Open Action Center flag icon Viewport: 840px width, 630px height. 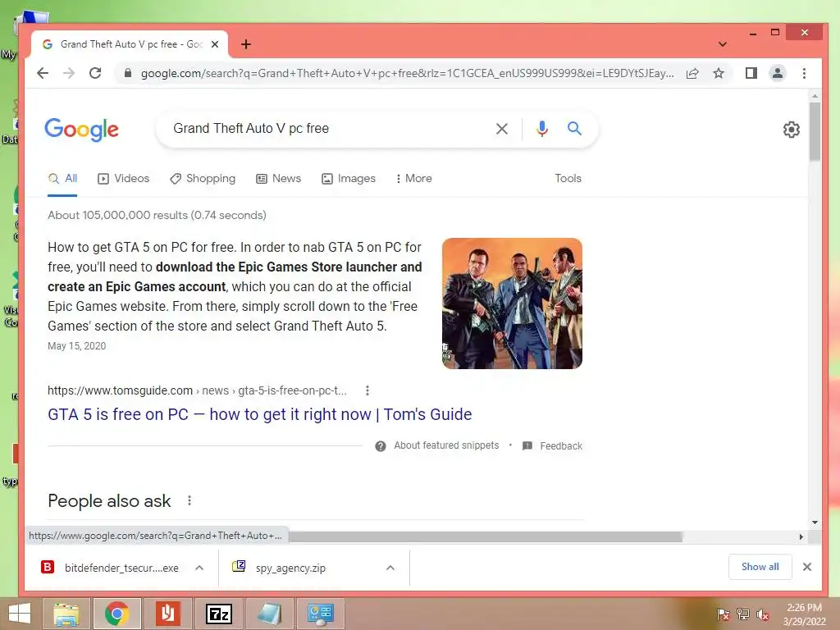[x=724, y=614]
